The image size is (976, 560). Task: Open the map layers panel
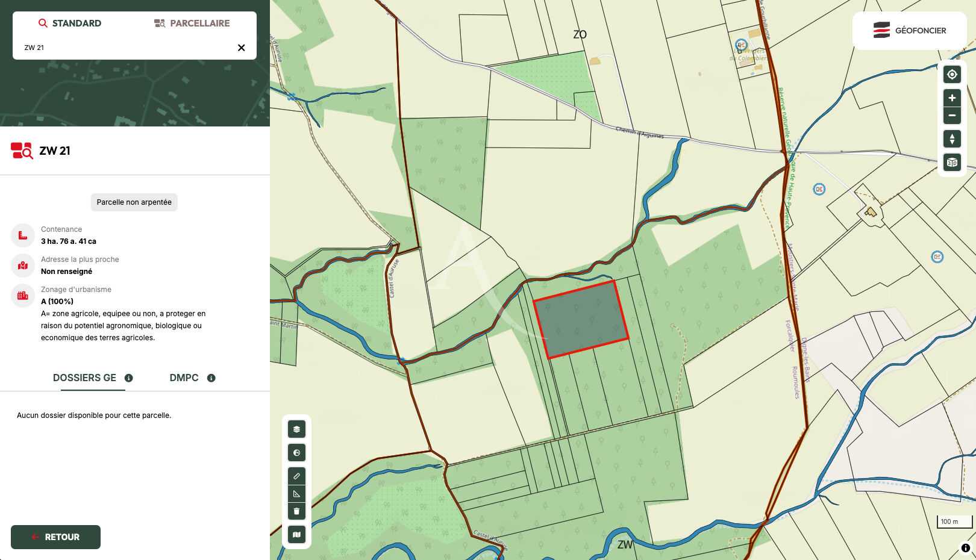click(296, 429)
